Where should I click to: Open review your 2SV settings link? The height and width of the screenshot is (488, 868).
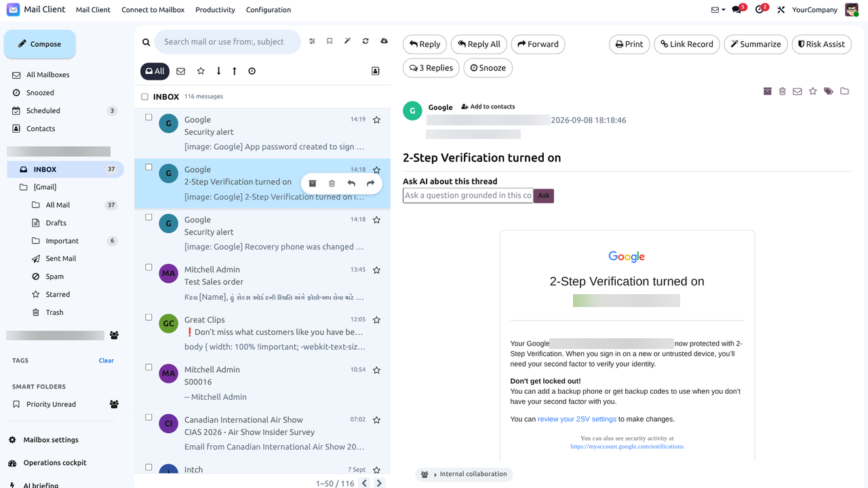[x=576, y=419]
